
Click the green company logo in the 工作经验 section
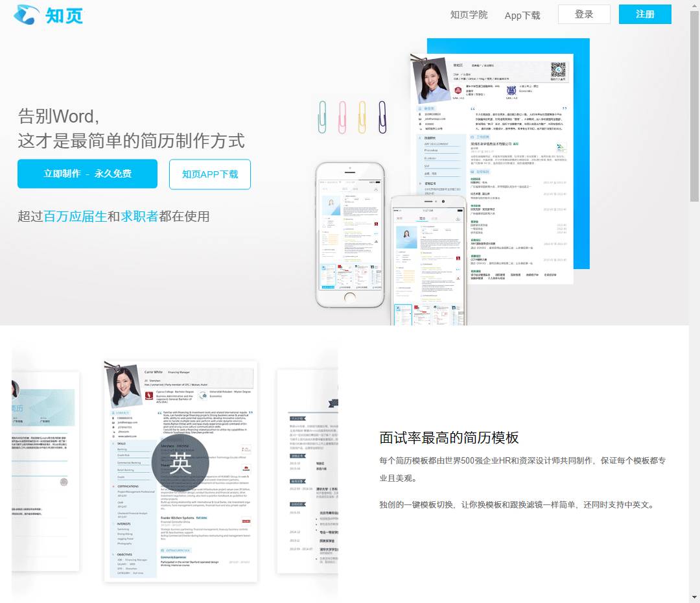pos(560,147)
